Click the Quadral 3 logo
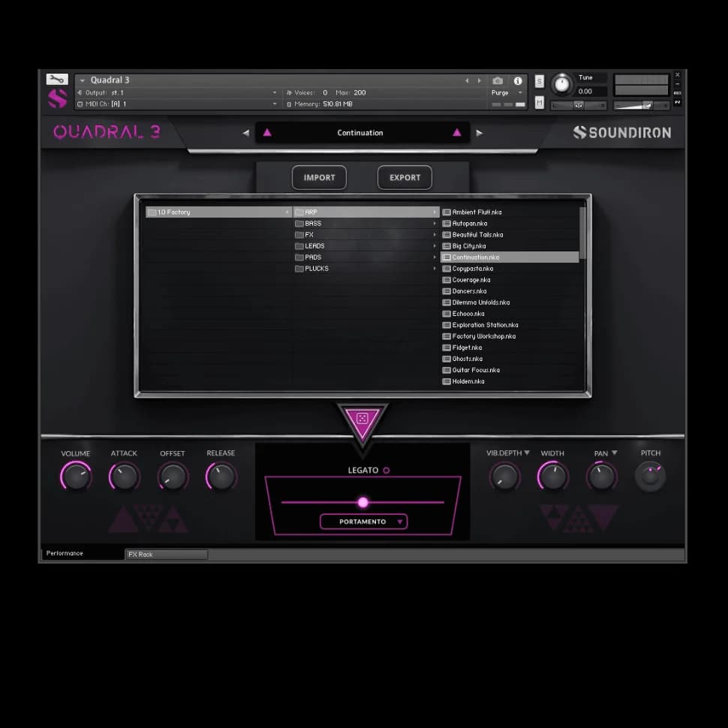728x728 pixels. pyautogui.click(x=109, y=132)
